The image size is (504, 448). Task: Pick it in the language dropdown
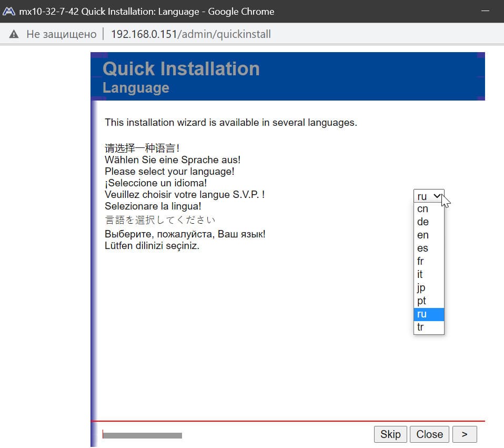[429, 274]
